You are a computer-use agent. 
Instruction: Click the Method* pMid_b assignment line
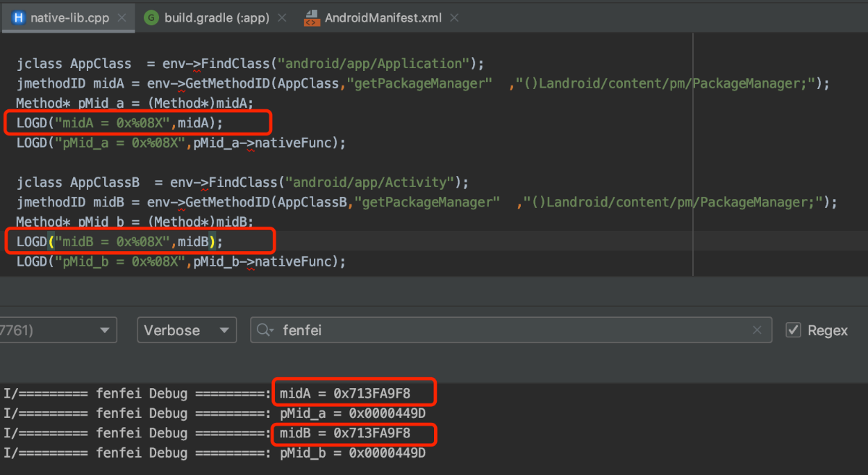pyautogui.click(x=135, y=222)
